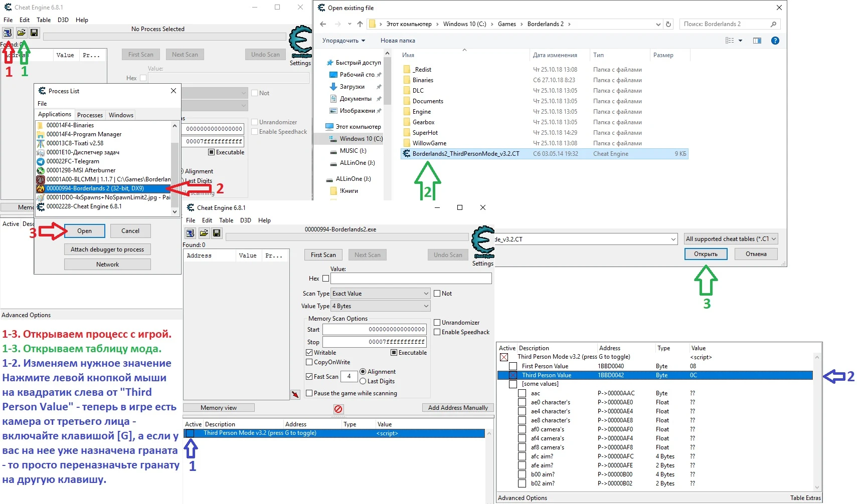
Task: Open the Value Type dropdown showing 4 Bytes
Action: (381, 306)
